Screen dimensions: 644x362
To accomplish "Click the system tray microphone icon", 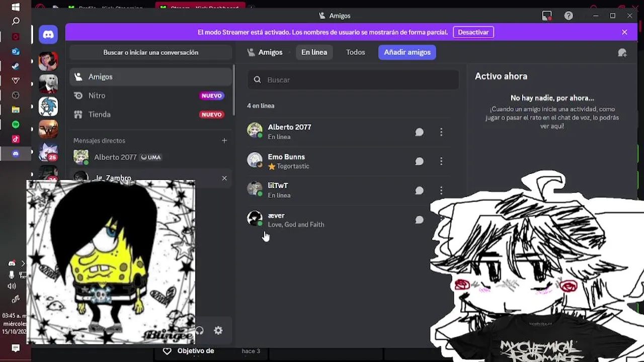I will click(12, 275).
